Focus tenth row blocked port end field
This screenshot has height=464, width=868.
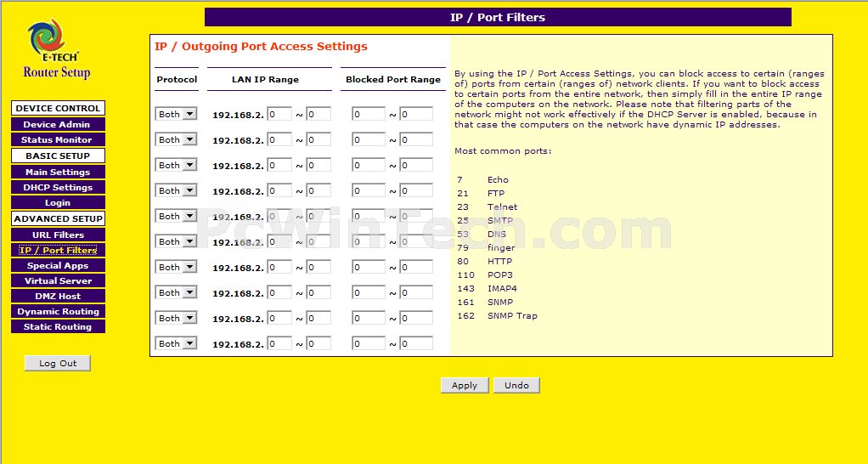(416, 343)
